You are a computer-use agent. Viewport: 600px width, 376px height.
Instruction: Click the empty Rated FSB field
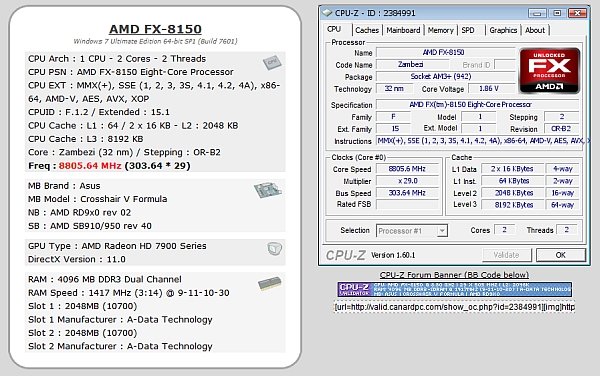click(407, 204)
